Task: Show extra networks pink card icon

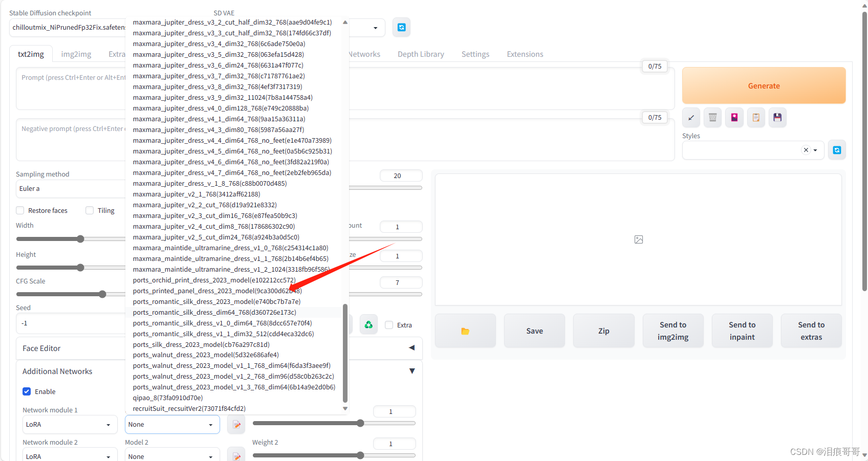Action: tap(734, 118)
